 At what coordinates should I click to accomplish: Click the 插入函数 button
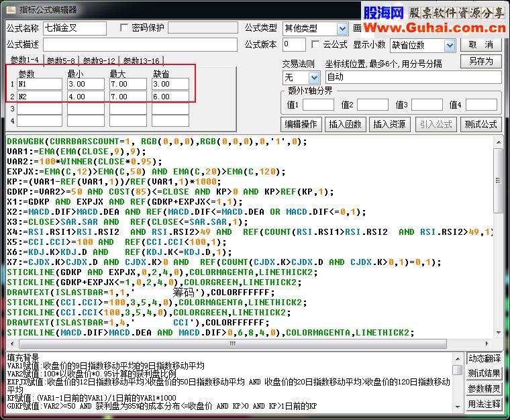pyautogui.click(x=346, y=124)
